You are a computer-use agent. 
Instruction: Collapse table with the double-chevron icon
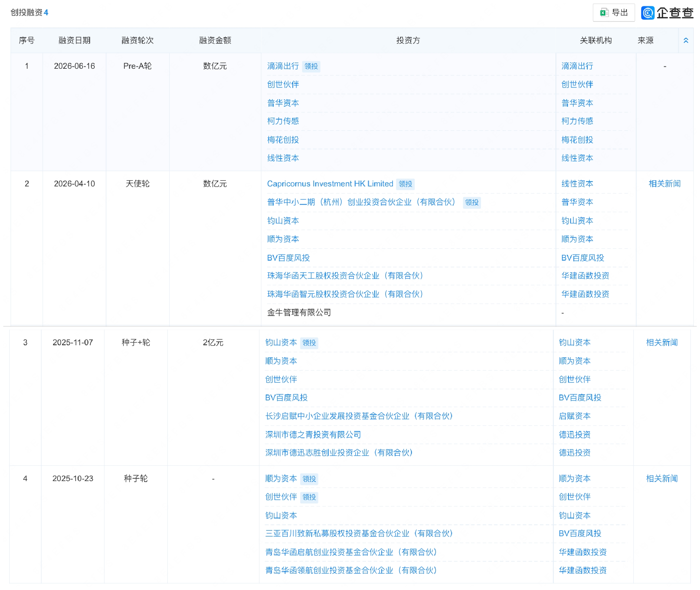pos(686,41)
